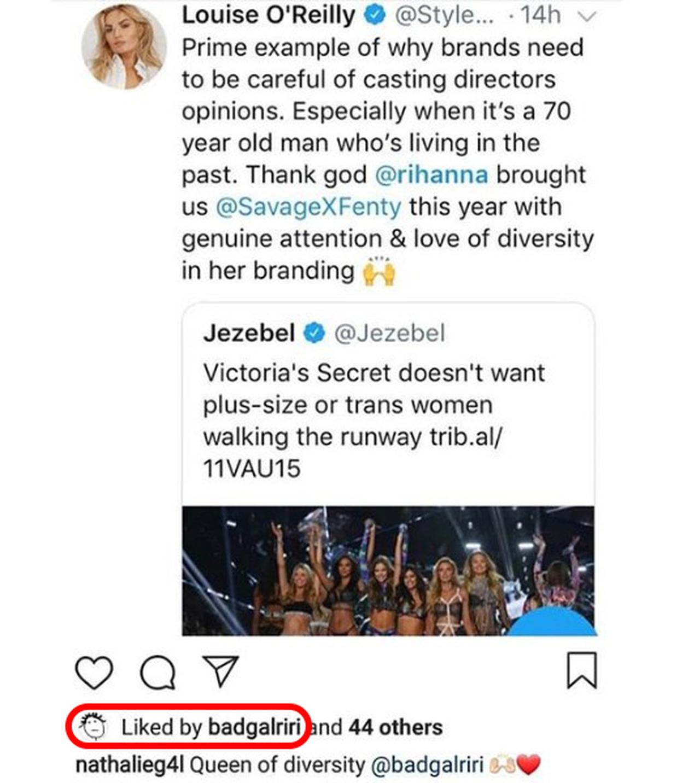Click the badgalriri username in likes
Screen dimensions: 700x783
point(254,727)
